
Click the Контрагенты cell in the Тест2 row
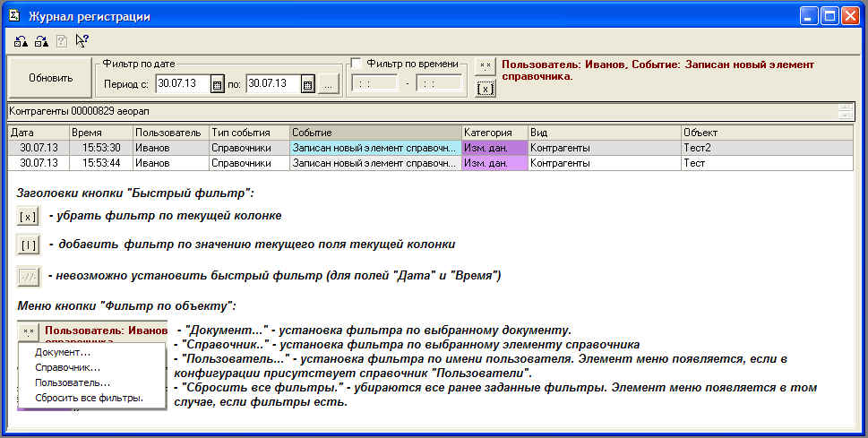pos(605,148)
